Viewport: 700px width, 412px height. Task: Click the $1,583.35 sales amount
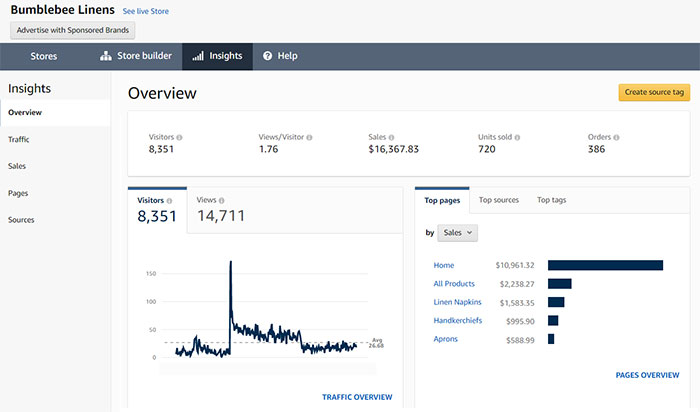pos(517,303)
